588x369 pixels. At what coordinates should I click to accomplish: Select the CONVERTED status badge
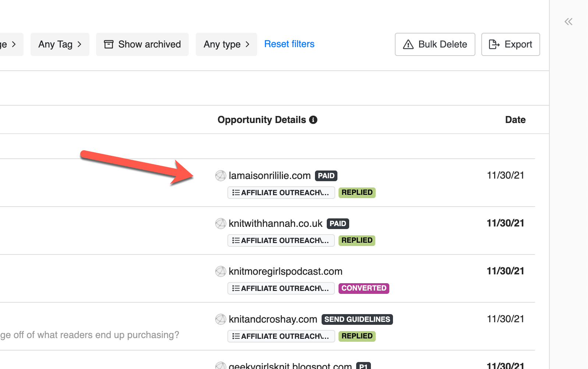coord(364,288)
